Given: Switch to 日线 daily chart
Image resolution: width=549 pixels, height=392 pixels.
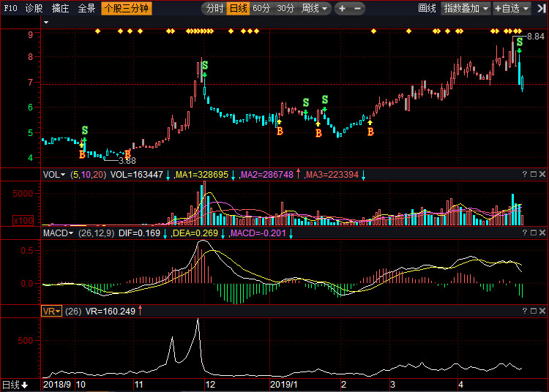Looking at the screenshot, I should (238, 8).
